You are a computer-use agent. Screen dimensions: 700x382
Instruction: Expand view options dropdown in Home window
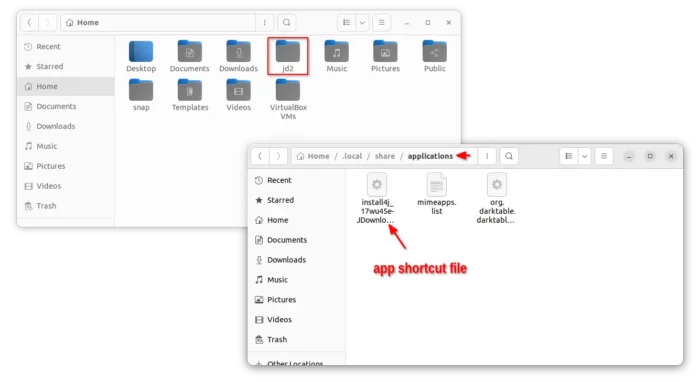(x=362, y=22)
